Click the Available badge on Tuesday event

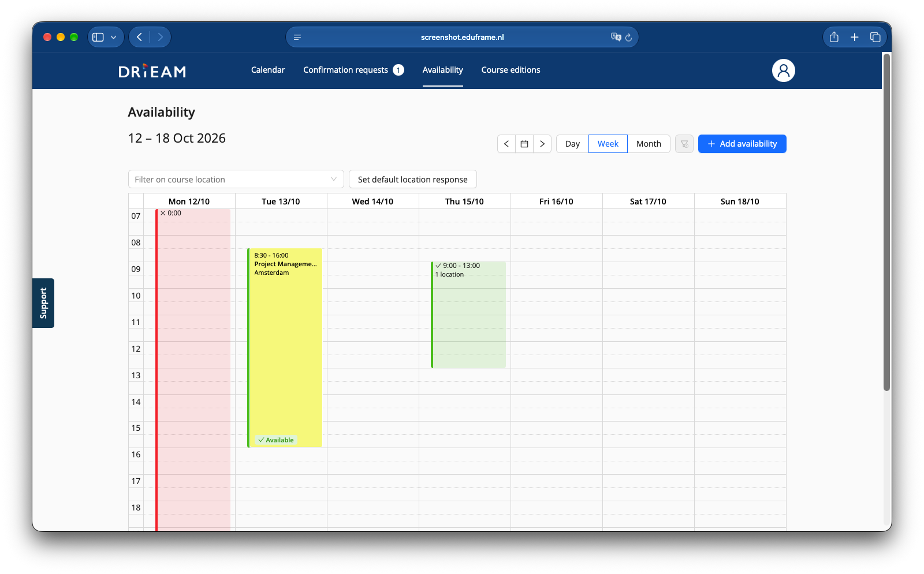pos(276,440)
